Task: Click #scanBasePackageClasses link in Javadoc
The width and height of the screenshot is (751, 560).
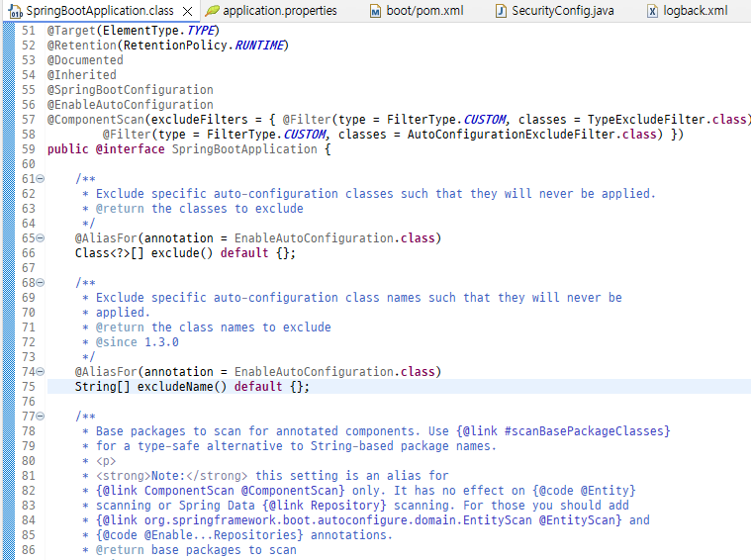Action: pyautogui.click(x=584, y=431)
